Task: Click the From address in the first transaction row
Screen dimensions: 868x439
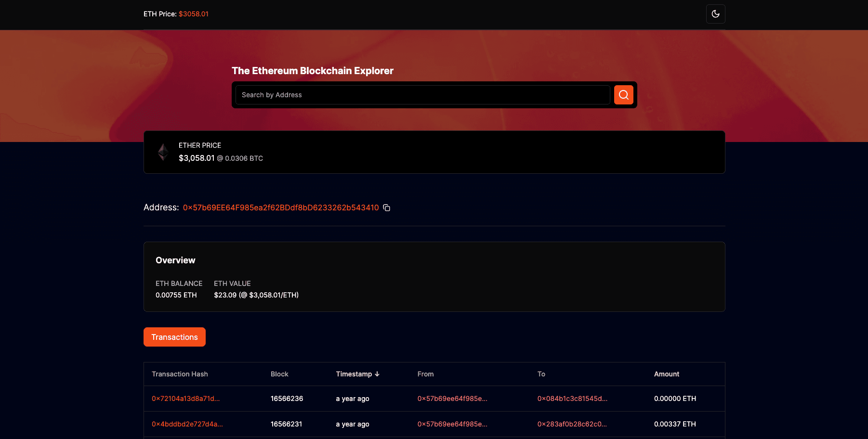Action: tap(452, 399)
